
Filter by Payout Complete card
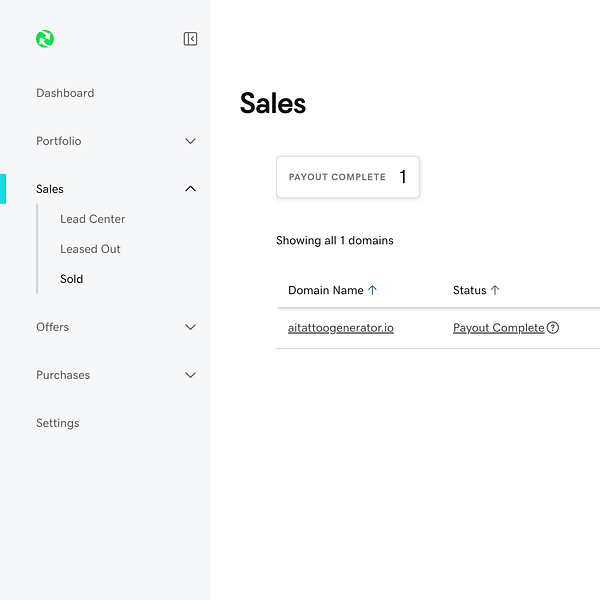click(x=347, y=177)
